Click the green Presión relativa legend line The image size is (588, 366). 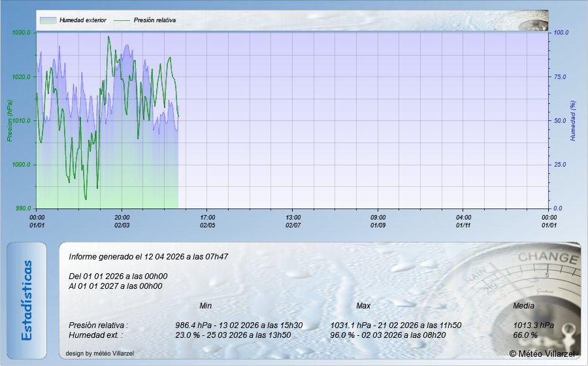click(x=122, y=20)
